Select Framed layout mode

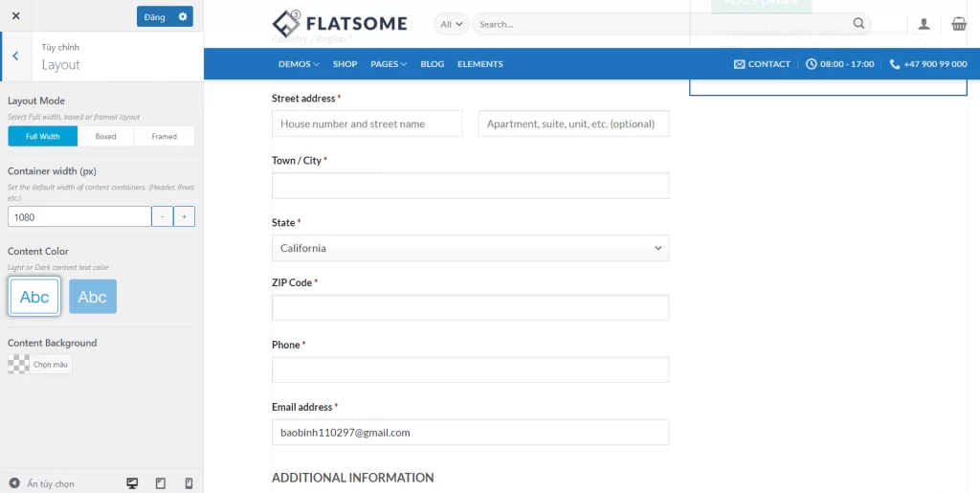(165, 136)
